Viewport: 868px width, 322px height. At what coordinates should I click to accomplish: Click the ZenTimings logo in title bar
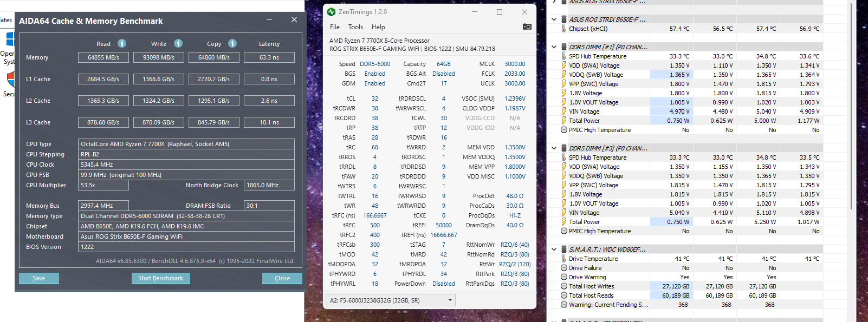(332, 11)
